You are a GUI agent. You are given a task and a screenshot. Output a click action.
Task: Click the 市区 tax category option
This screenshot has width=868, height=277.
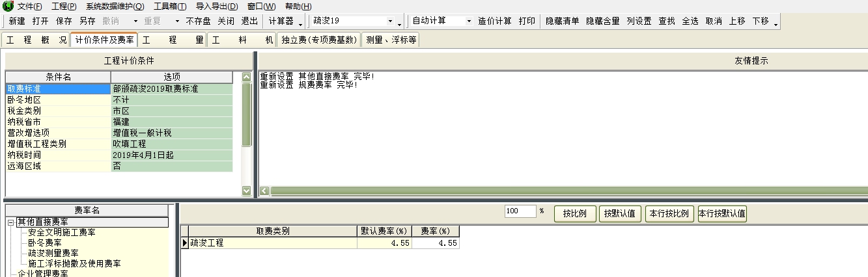[x=171, y=111]
